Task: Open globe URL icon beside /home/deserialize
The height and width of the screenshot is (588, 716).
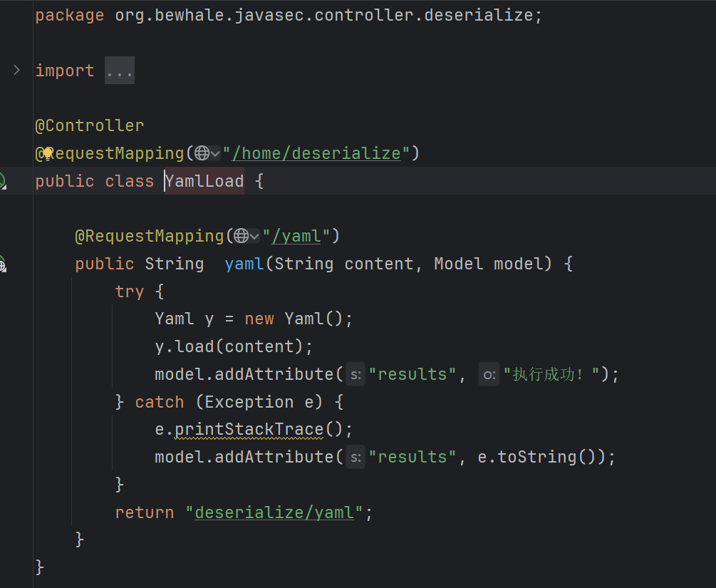Action: 202,153
